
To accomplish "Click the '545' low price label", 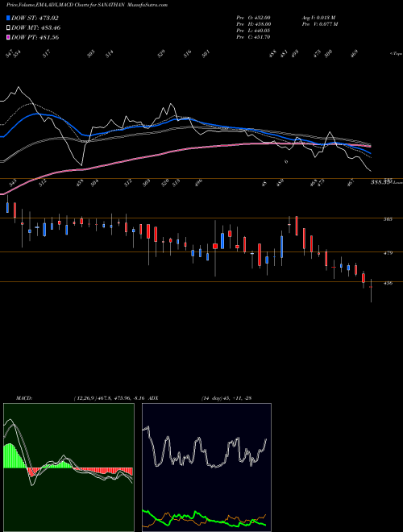I will tap(13, 184).
